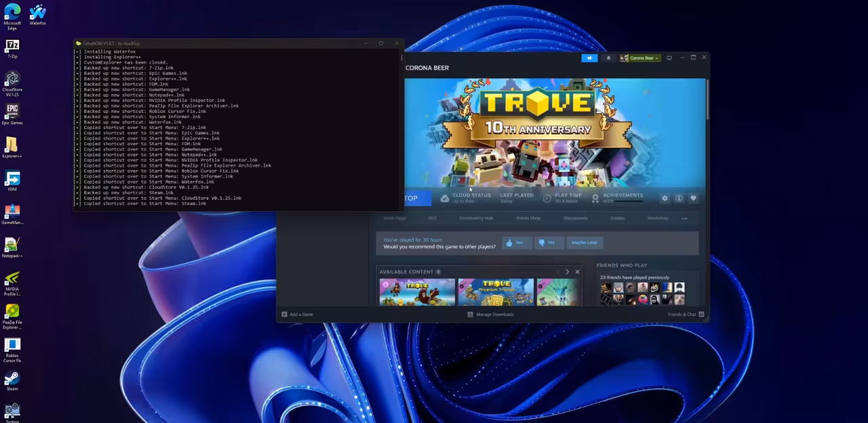The width and height of the screenshot is (868, 423).
Task: Select the Steam desktop icon
Action: (12, 380)
